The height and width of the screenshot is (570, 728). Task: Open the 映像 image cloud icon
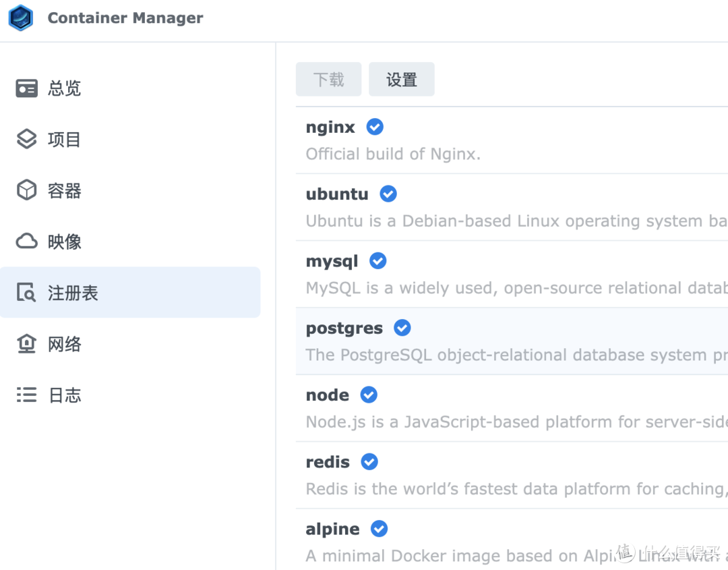26,241
